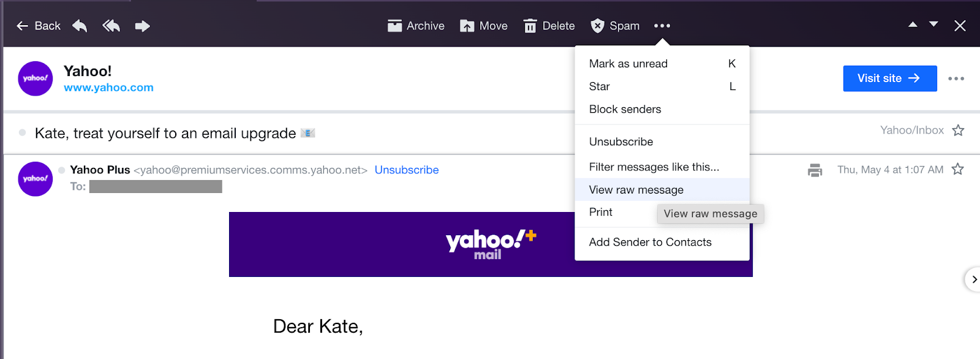Screen dimensions: 980x359
Task: Click the Visit site button
Action: click(x=890, y=78)
